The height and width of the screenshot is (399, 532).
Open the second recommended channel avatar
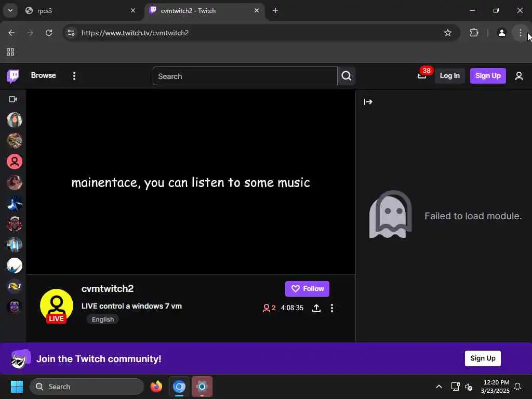tap(15, 141)
